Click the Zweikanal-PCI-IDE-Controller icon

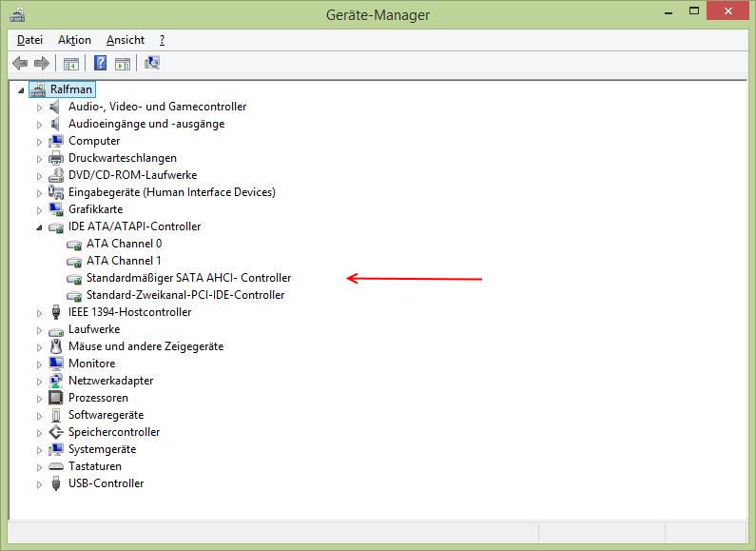pos(74,296)
